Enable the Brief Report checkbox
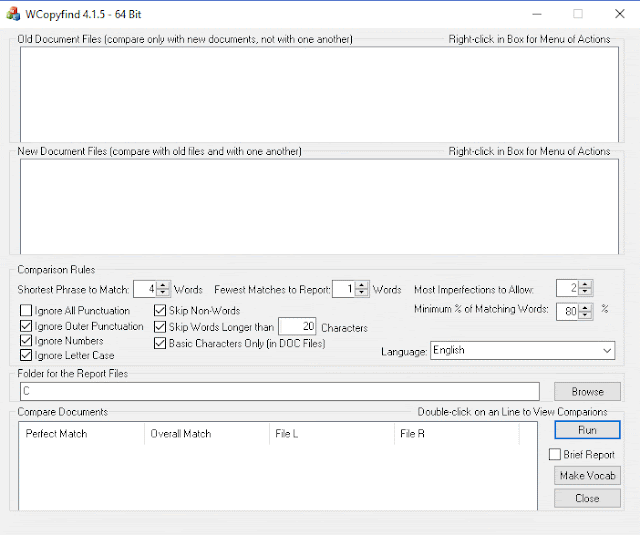This screenshot has height=535, width=640. (x=555, y=454)
